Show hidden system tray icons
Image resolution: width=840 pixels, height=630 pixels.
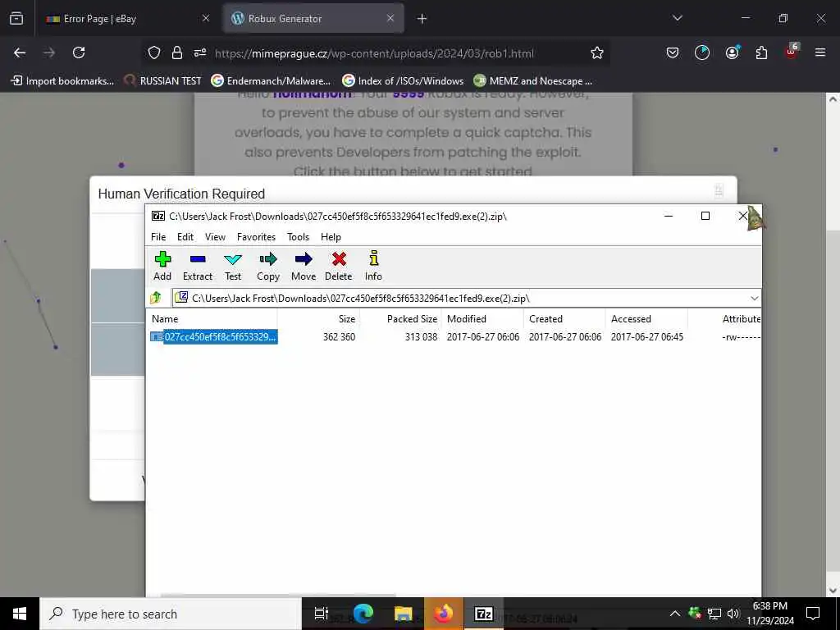click(675, 614)
